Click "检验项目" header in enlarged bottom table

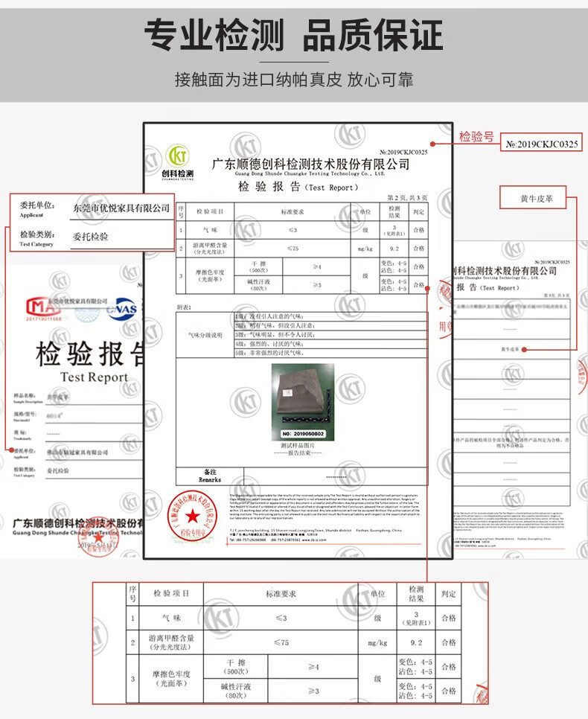(171, 593)
